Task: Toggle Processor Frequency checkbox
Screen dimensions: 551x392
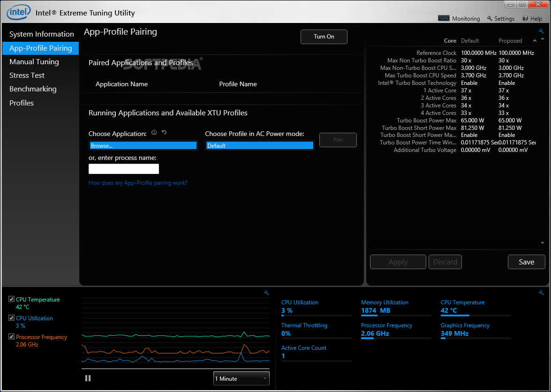Action: [x=12, y=337]
